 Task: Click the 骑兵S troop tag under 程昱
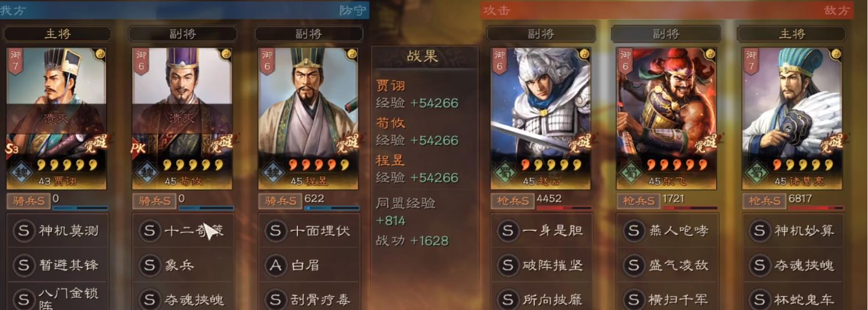coord(280,201)
